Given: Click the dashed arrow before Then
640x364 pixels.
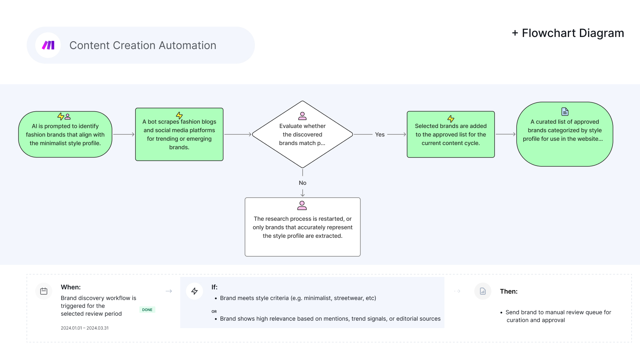Looking at the screenshot, I should (x=457, y=291).
